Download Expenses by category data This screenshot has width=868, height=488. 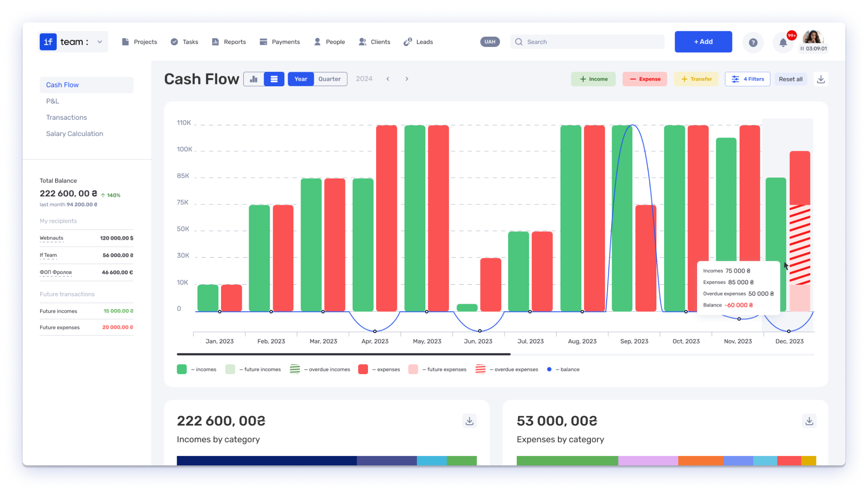tap(809, 421)
